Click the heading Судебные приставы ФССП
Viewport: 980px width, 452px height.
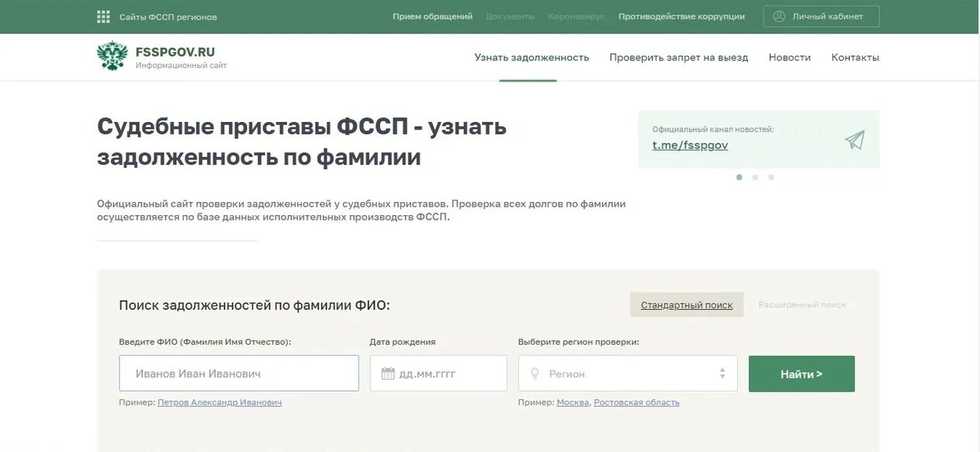coord(302,141)
